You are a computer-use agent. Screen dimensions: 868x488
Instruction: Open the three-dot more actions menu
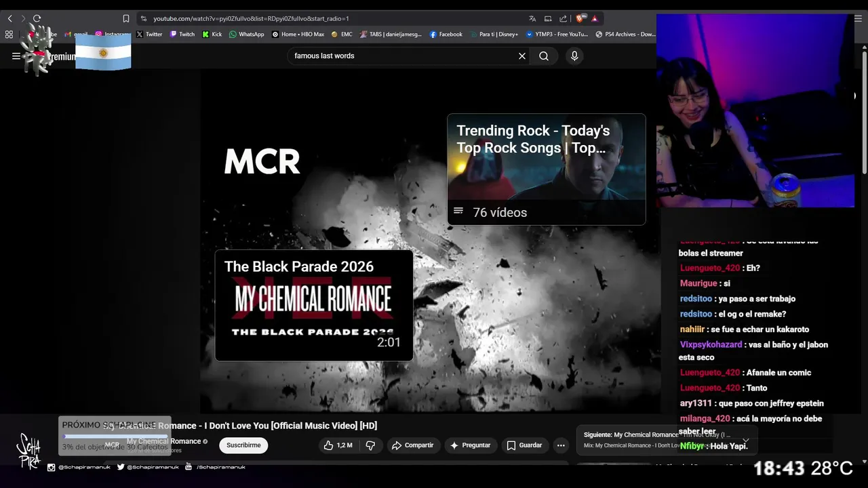(x=561, y=445)
